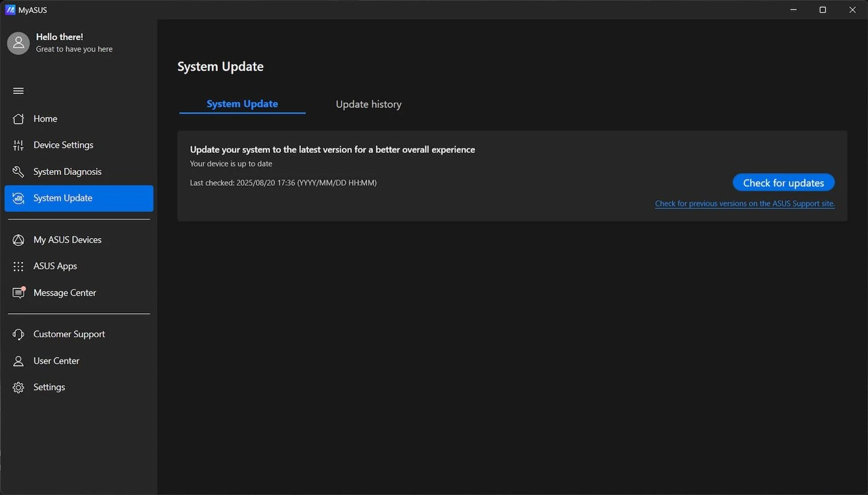Click the Last checked date text
This screenshot has height=495, width=868.
coord(283,183)
